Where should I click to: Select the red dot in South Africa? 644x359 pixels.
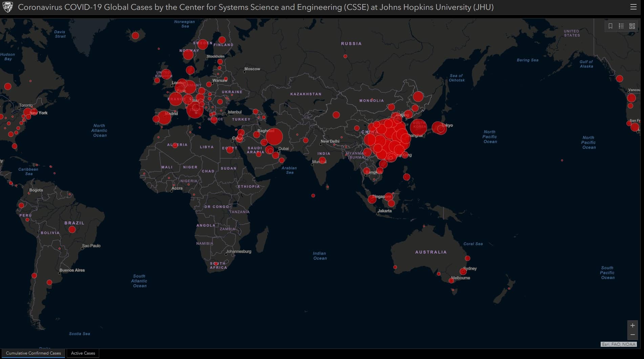click(x=216, y=263)
